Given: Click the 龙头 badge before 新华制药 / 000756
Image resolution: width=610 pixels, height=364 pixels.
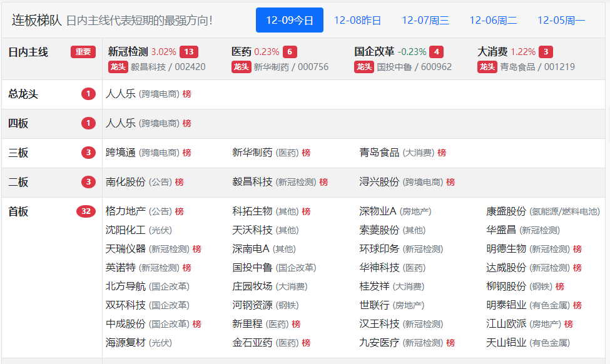Looking at the screenshot, I should pos(241,67).
